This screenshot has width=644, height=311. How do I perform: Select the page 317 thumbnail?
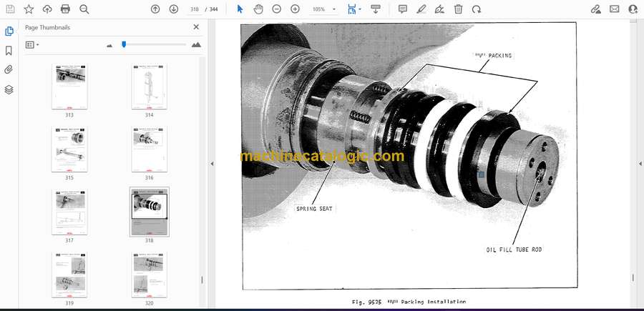pyautogui.click(x=69, y=212)
